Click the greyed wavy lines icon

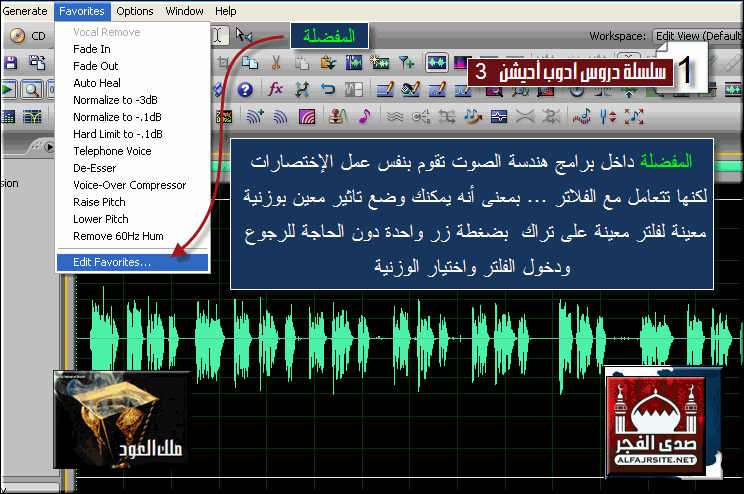point(395,116)
